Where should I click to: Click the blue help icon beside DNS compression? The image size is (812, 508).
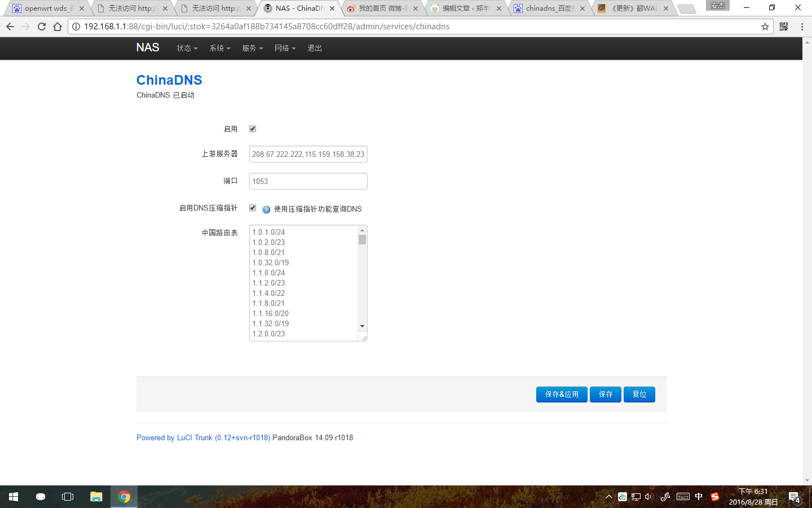[x=267, y=209]
